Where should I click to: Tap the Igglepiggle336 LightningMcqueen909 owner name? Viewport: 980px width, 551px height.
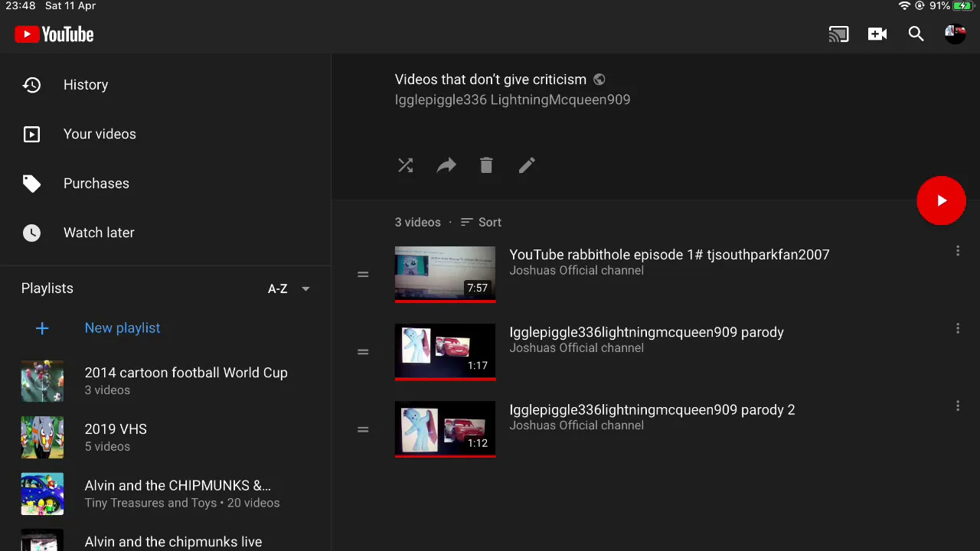[512, 100]
